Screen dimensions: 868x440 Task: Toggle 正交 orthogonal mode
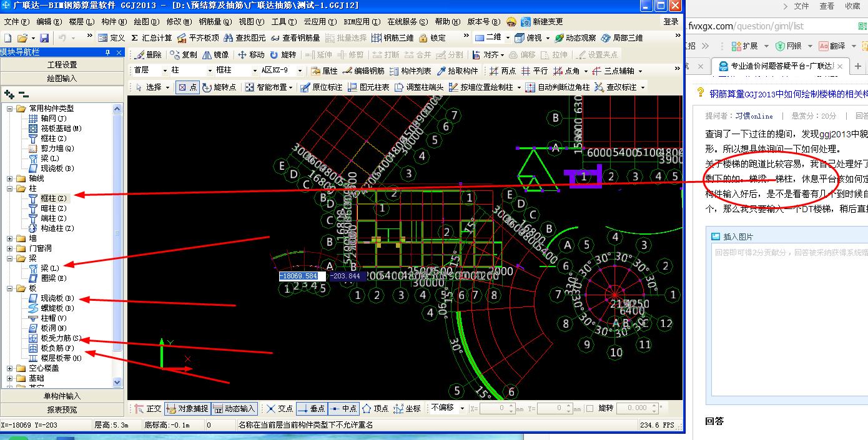pyautogui.click(x=147, y=409)
